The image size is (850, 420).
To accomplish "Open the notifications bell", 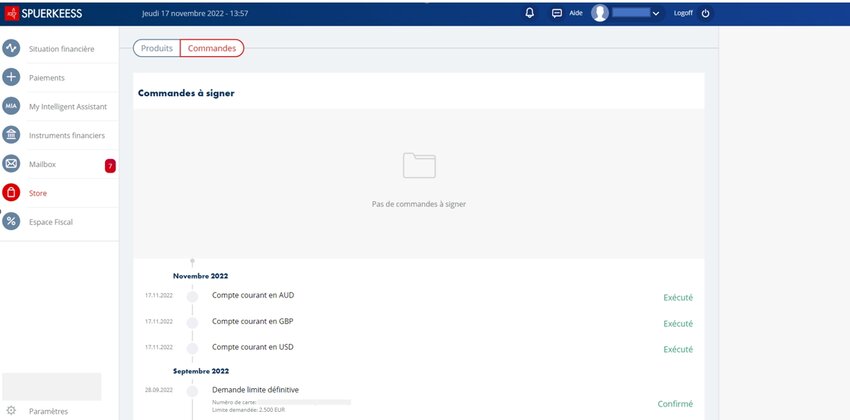I will coord(530,13).
